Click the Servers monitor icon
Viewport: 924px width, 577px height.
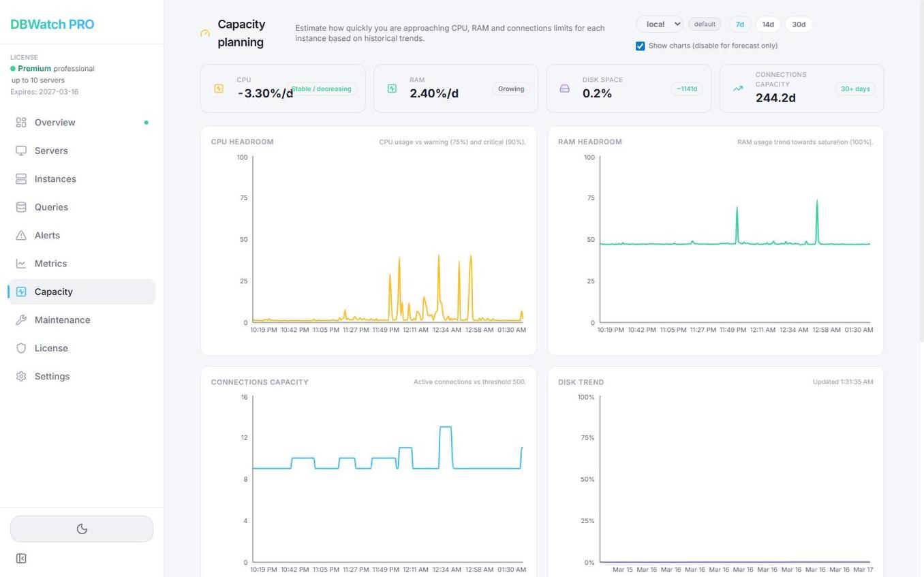pyautogui.click(x=21, y=151)
